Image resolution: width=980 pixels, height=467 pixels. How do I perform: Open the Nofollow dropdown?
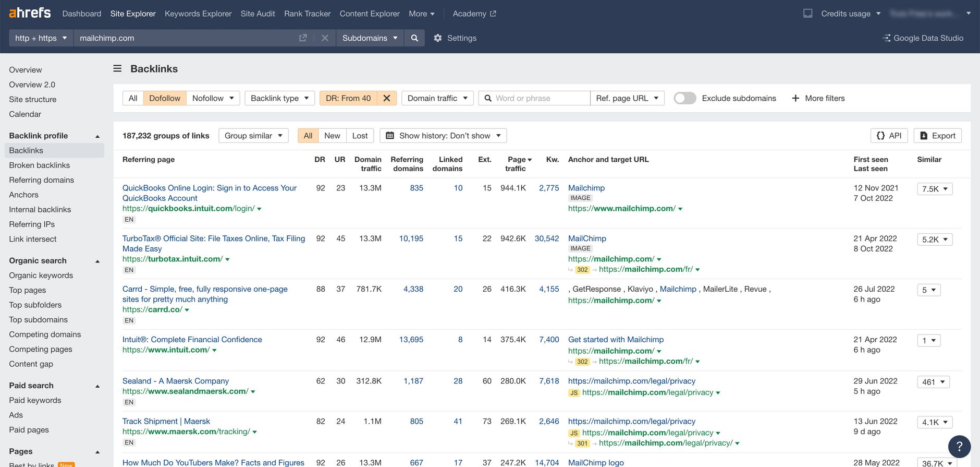213,98
